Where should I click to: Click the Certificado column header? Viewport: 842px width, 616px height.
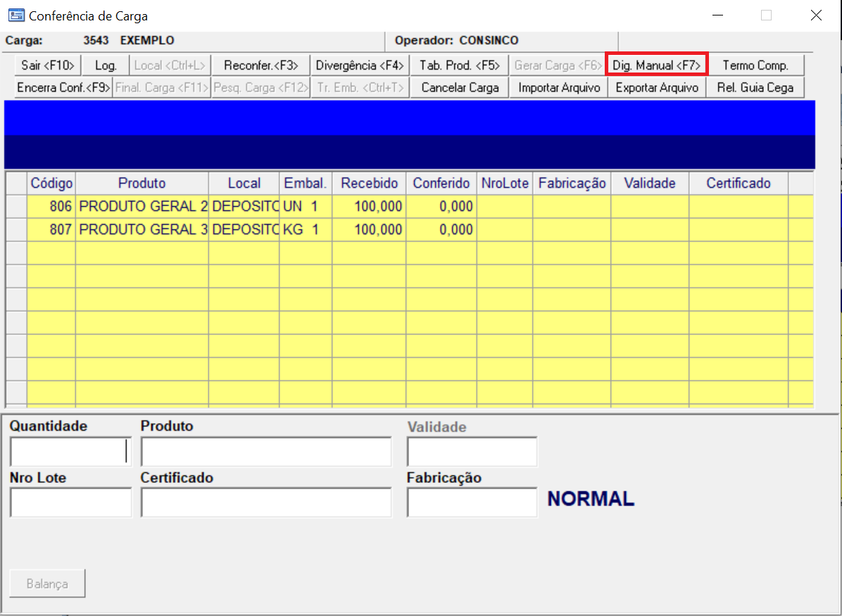(739, 183)
